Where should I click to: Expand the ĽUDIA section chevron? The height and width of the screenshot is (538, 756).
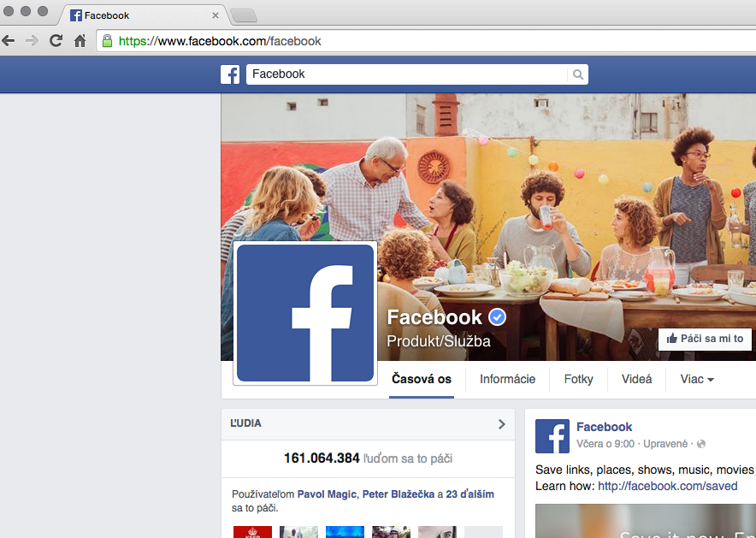pos(502,423)
